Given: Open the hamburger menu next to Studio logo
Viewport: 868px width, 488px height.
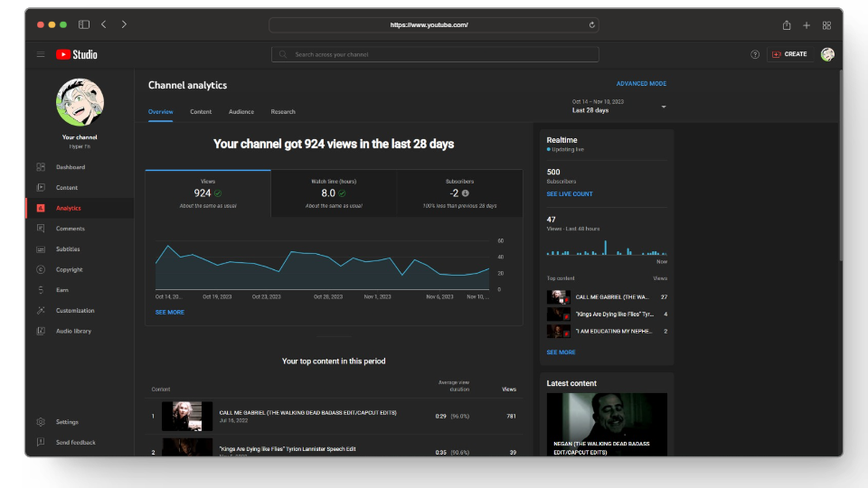Looking at the screenshot, I should pos(41,54).
